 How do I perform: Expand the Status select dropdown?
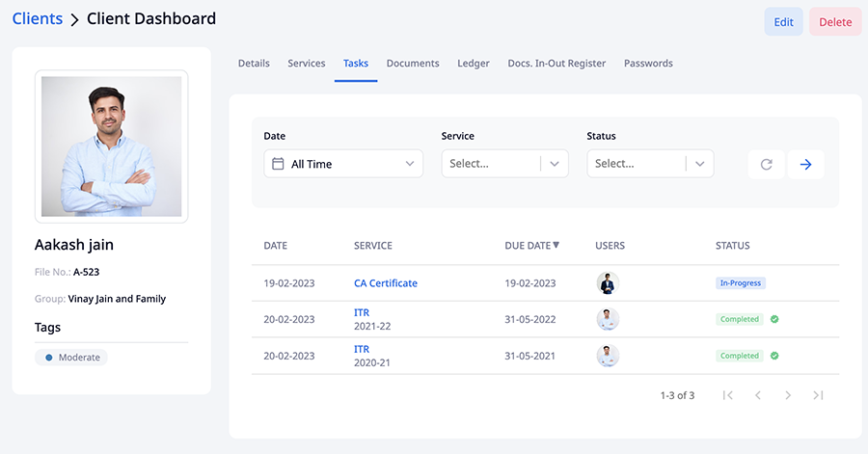650,164
